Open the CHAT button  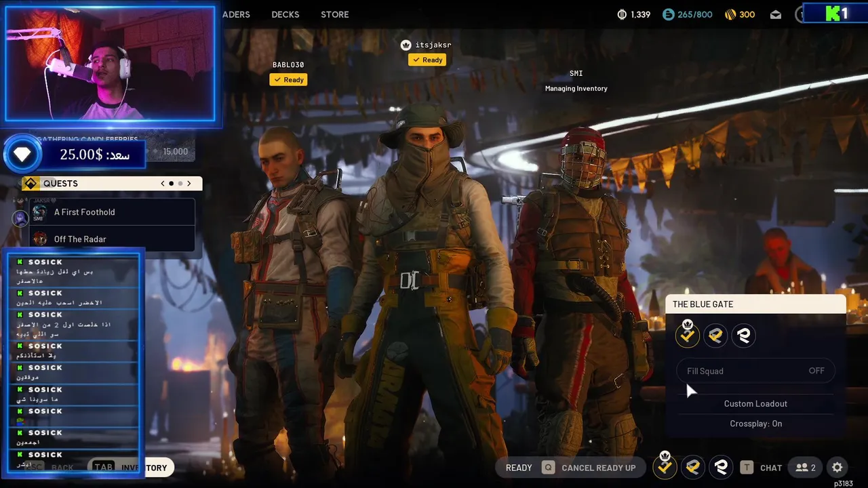tap(771, 468)
